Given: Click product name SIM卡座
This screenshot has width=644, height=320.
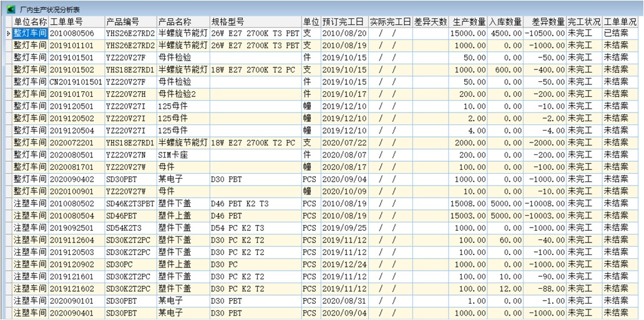Looking at the screenshot, I should click(183, 155).
